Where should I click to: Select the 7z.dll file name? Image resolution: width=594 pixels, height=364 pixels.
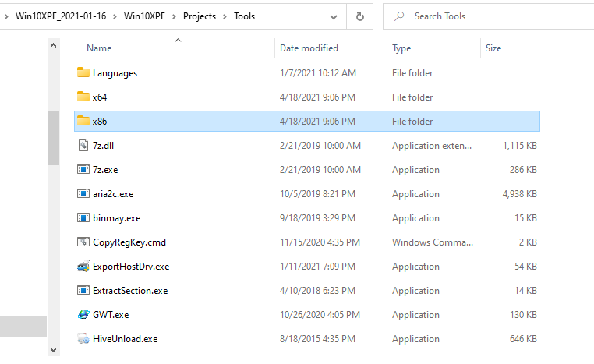coord(103,146)
